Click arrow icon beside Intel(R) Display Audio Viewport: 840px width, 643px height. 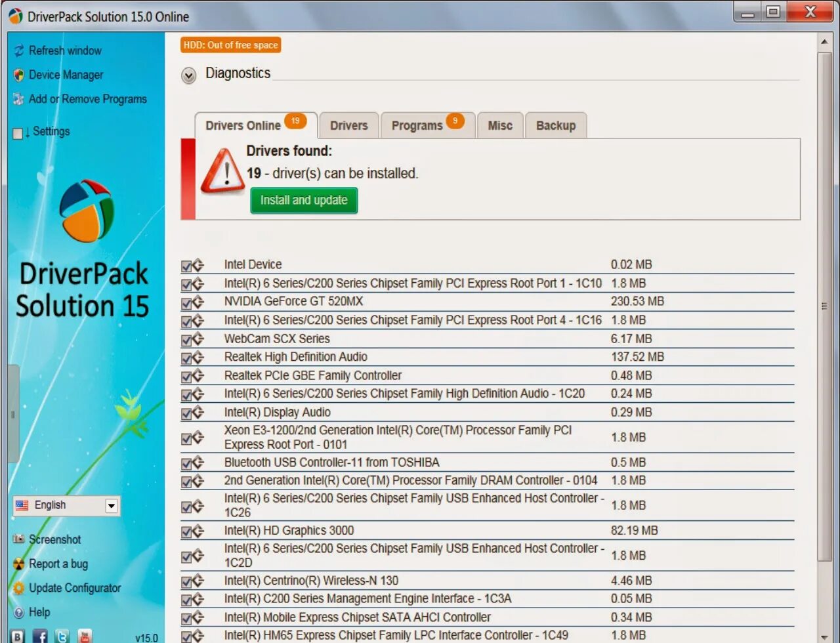[198, 413]
